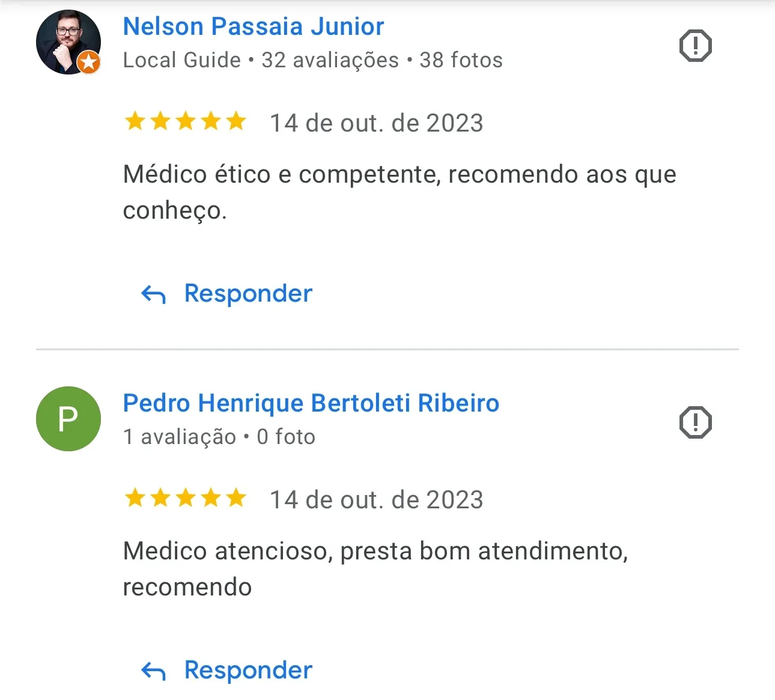Click "1 avaliação" under Pedro's name
Image resolution: width=775 pixels, height=700 pixels.
(179, 437)
